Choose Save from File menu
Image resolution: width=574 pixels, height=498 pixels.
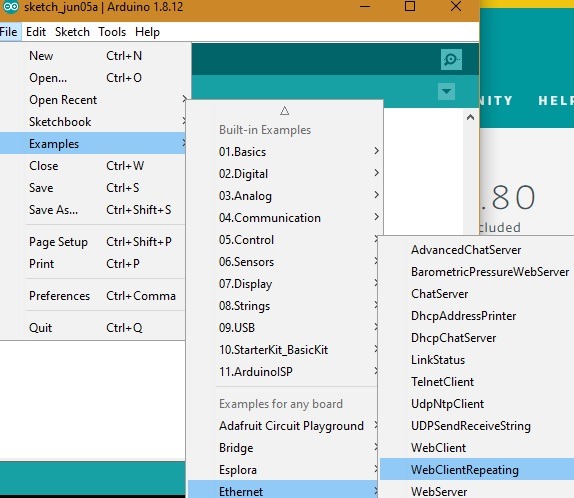tap(93, 187)
